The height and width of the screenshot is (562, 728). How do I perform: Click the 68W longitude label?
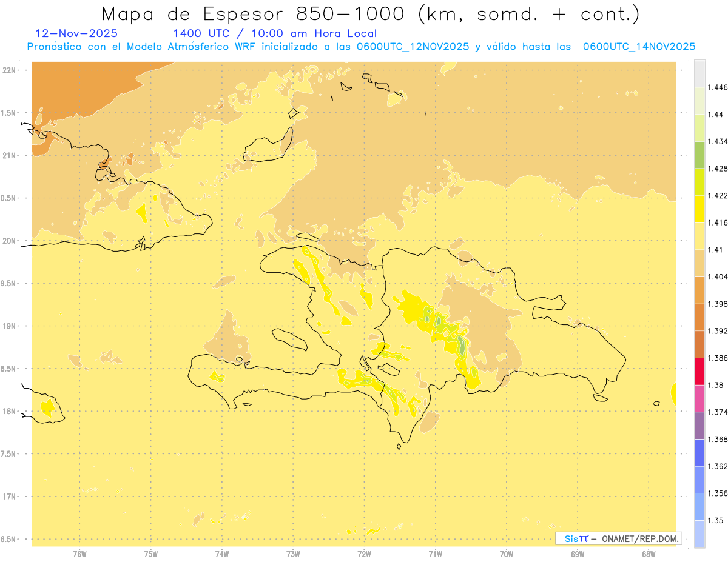(649, 554)
